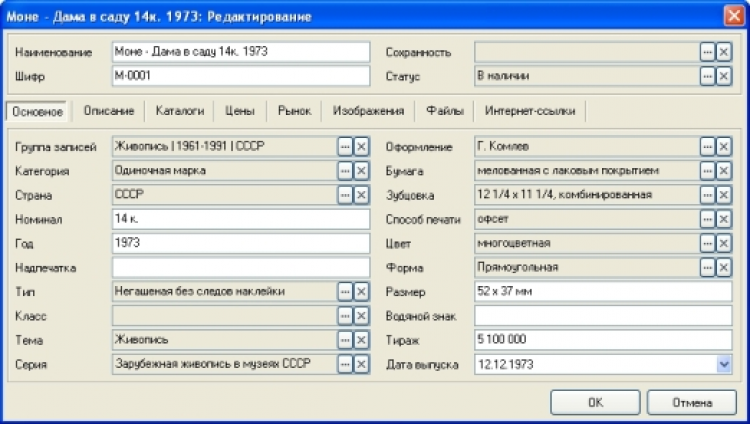Open the Дата выпуска date dropdown
The height and width of the screenshot is (424, 750).
pos(724,364)
